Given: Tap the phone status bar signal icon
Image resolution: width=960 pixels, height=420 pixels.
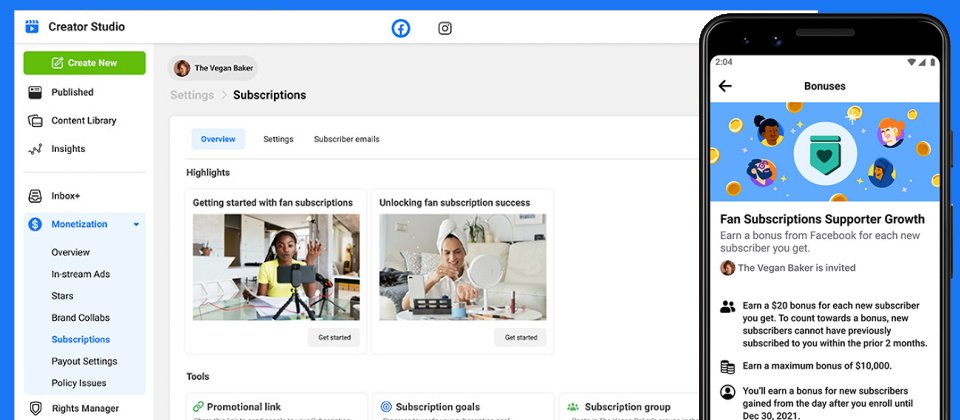Looking at the screenshot, I should click(920, 62).
